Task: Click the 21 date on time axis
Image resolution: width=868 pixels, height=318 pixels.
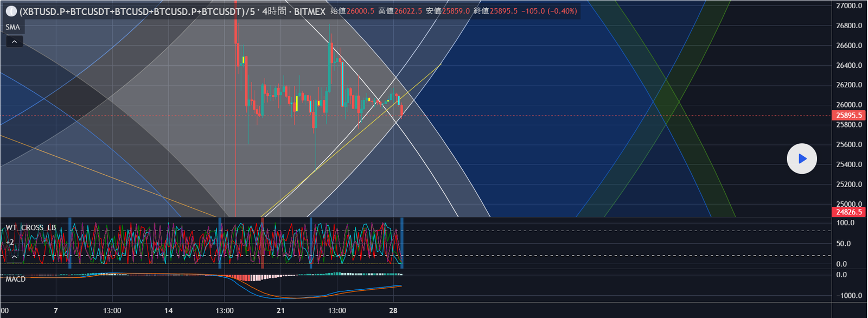Action: (x=280, y=310)
